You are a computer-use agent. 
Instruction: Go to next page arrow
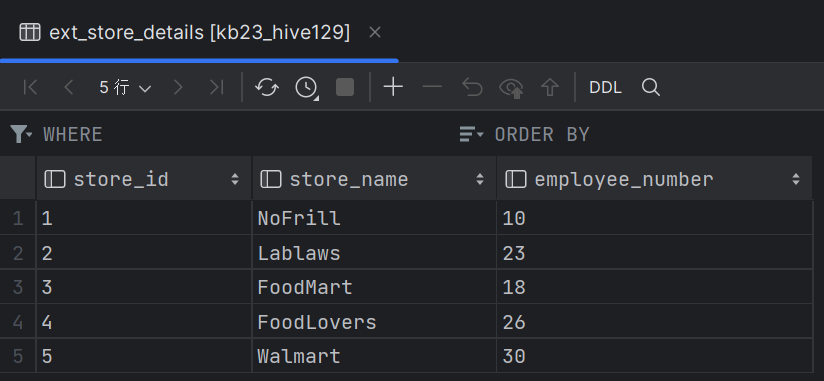tap(179, 87)
